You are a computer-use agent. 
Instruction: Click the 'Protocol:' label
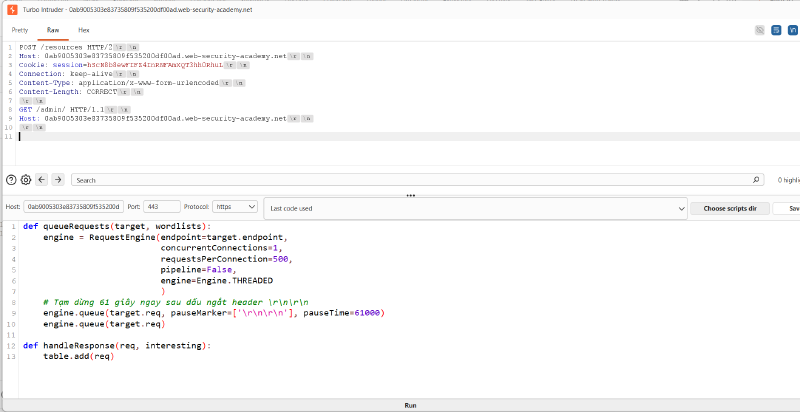pyautogui.click(x=196, y=207)
